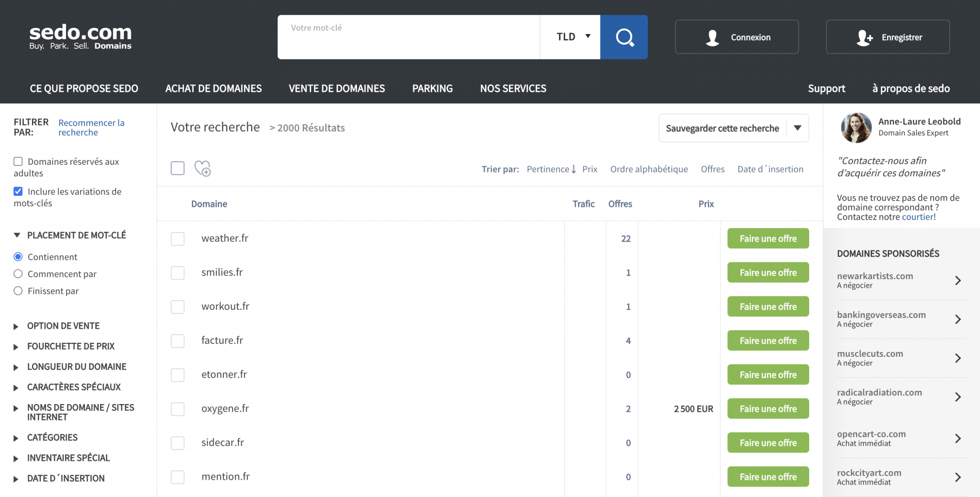The height and width of the screenshot is (497, 980).
Task: Open newarkartists.com sponsored domain arrow
Action: pyautogui.click(x=958, y=281)
